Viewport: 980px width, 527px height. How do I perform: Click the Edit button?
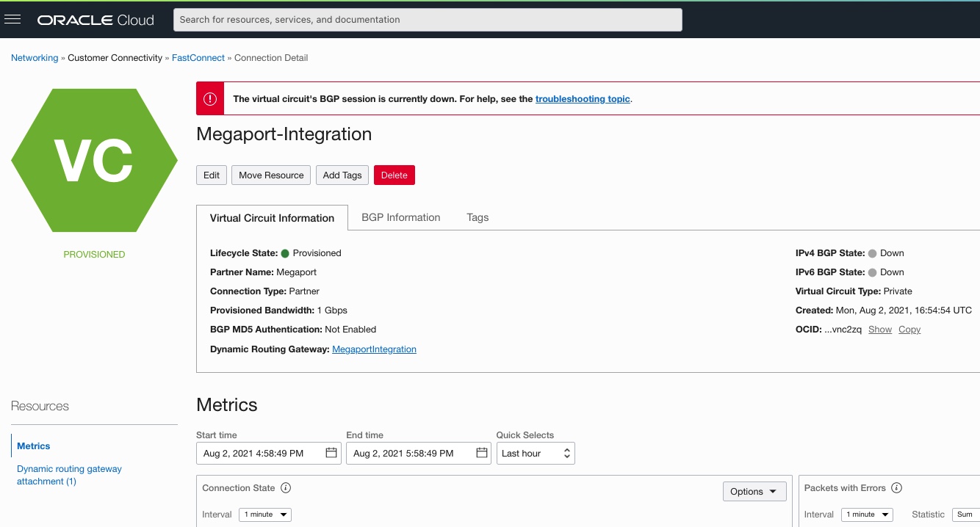click(212, 175)
